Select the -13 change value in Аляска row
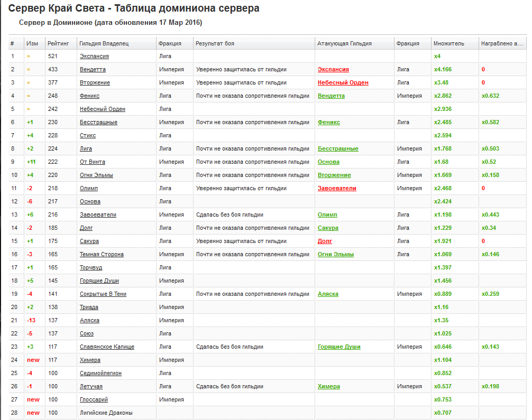This screenshot has height=420, width=532. point(31,321)
